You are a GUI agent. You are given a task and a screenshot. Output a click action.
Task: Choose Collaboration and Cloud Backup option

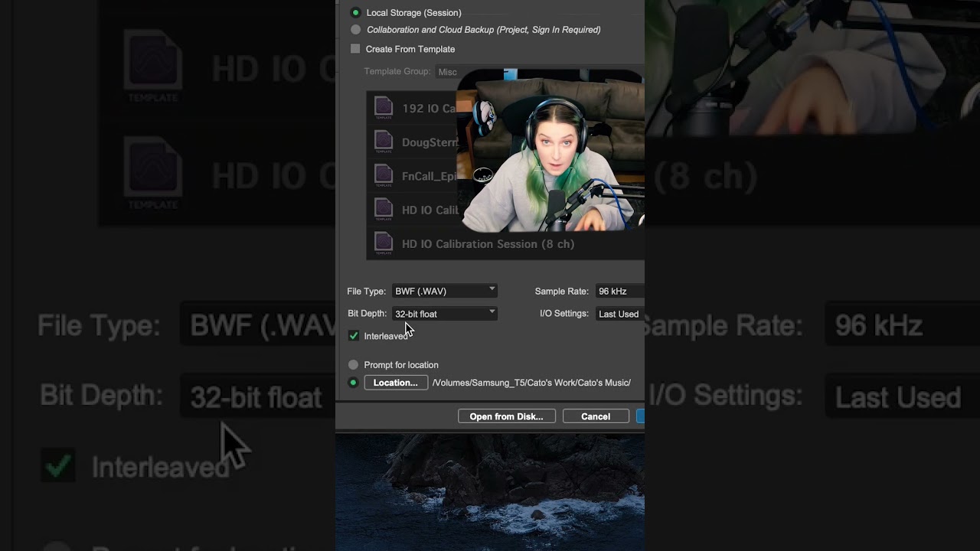(355, 30)
